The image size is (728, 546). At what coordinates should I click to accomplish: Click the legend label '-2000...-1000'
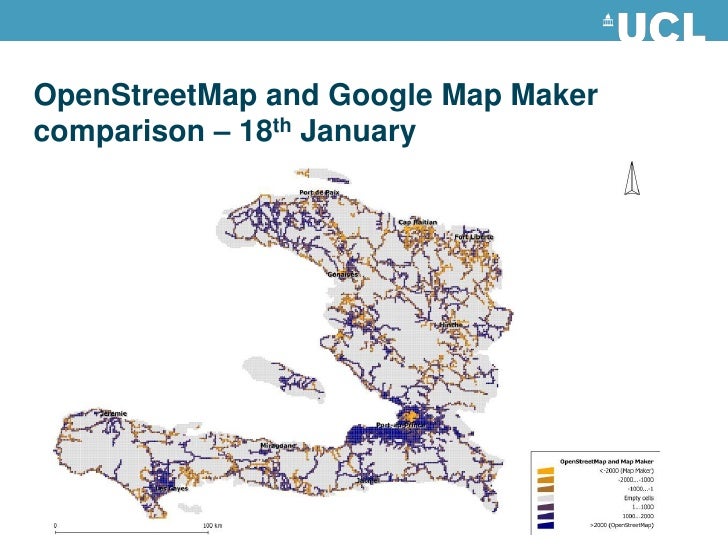point(636,480)
